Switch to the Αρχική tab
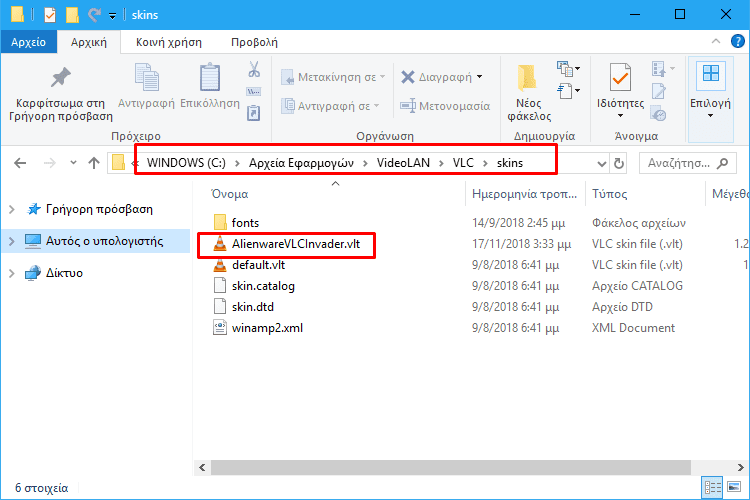Image resolution: width=750 pixels, height=500 pixels. pos(88,42)
